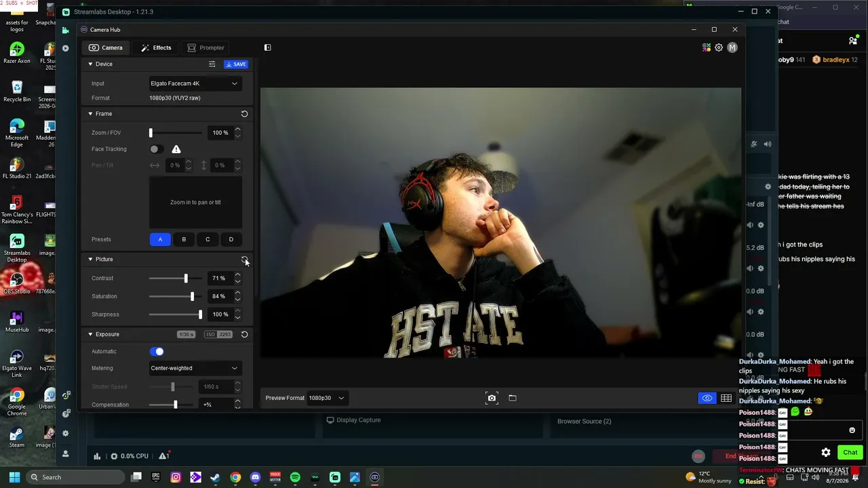Screen dimensions: 868x488
Task: Select preset B
Action: click(x=184, y=239)
